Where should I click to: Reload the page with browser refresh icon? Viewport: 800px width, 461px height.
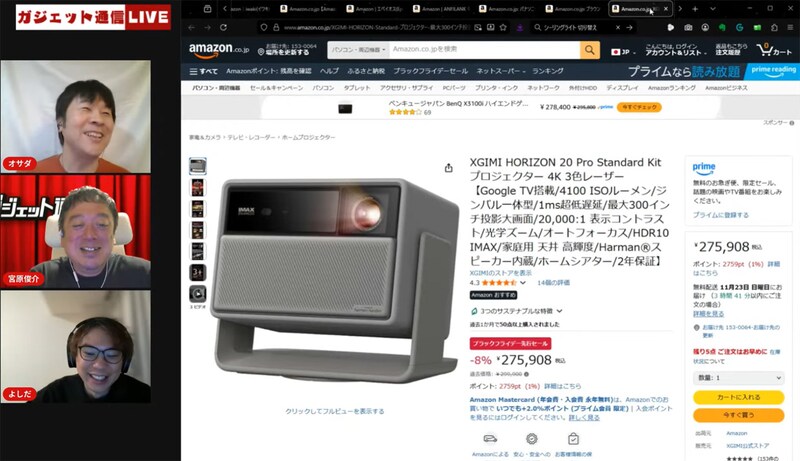point(223,27)
